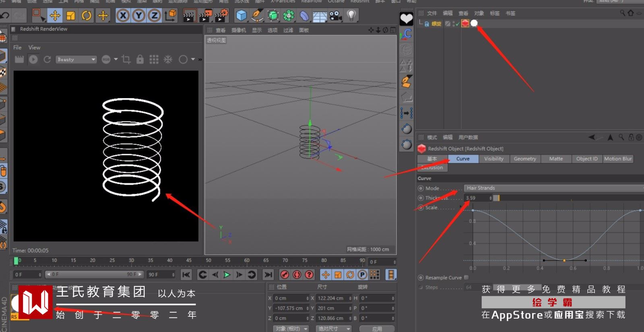The width and height of the screenshot is (644, 332).
Task: Start the IPR in Redshift RenderView
Action: pyautogui.click(x=33, y=60)
